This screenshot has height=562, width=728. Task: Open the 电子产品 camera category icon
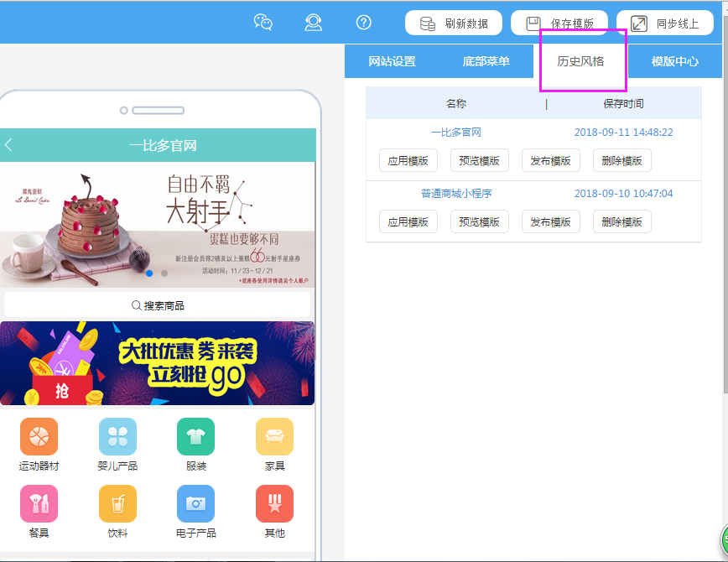(196, 503)
